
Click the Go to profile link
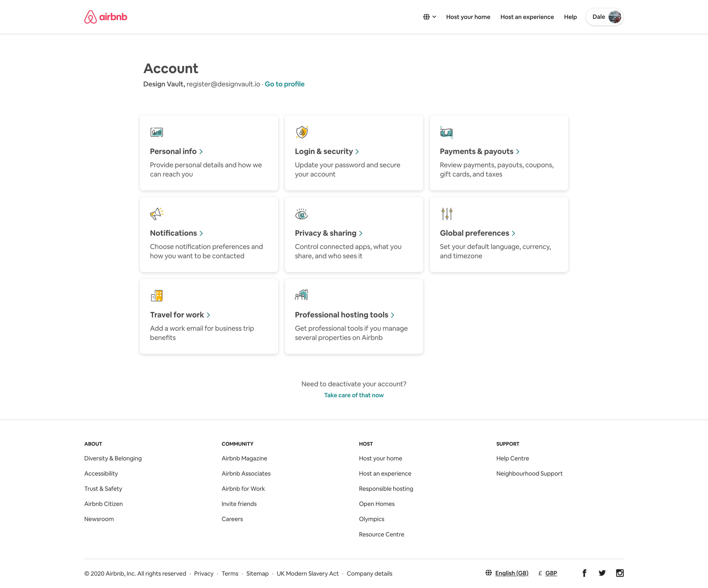284,84
